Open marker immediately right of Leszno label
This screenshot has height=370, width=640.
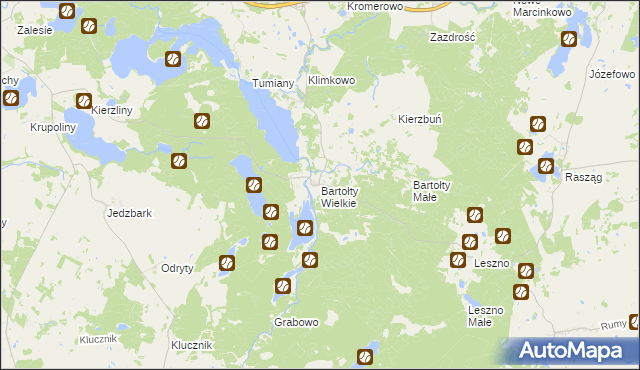526,271
